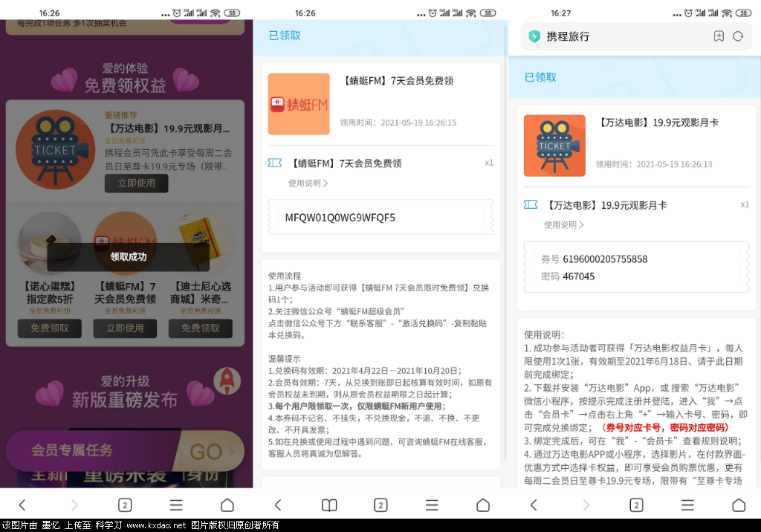Image resolution: width=761 pixels, height=532 pixels.
Task: Tap 免费领取 under 诺心蛋糕
Action: coord(50,328)
